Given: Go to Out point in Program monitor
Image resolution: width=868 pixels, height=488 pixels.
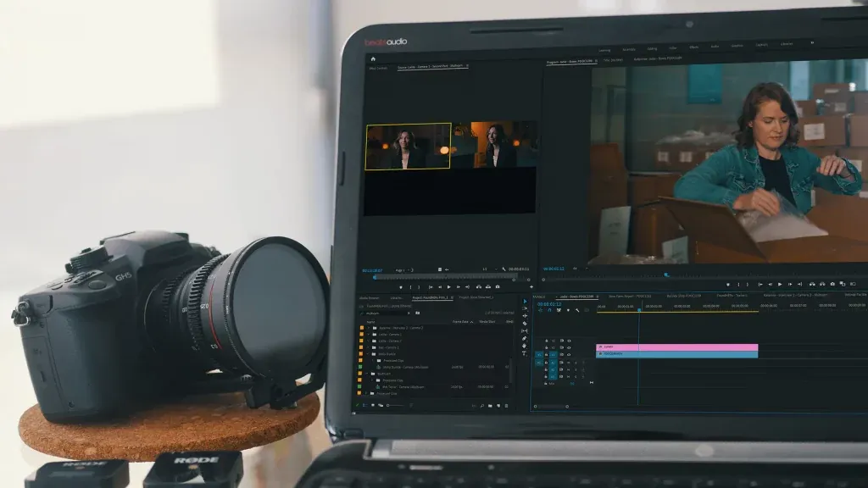Looking at the screenshot, I should 800,285.
